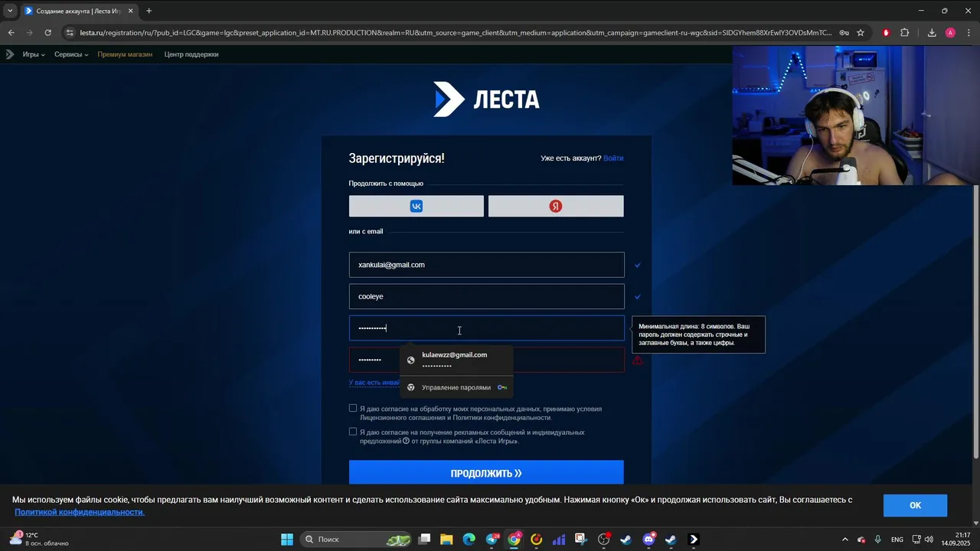Open the info icon after предложений
The width and height of the screenshot is (980, 551).
pyautogui.click(x=406, y=441)
